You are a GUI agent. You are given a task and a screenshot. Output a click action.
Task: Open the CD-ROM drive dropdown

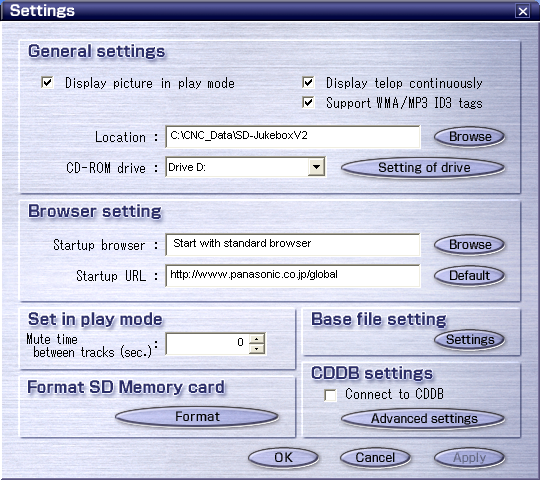coord(316,167)
